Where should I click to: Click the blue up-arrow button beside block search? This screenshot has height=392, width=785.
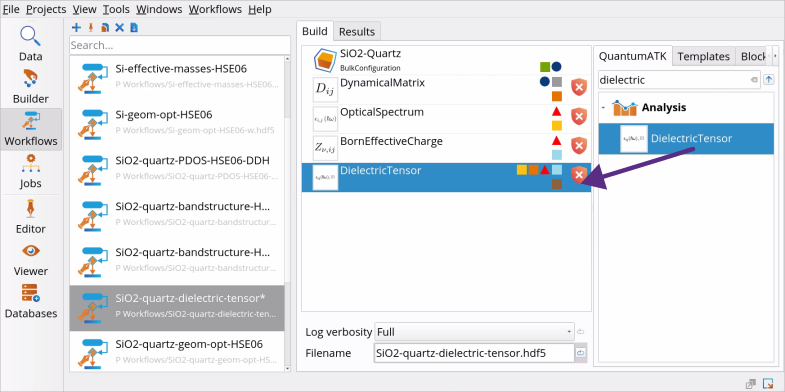click(769, 80)
